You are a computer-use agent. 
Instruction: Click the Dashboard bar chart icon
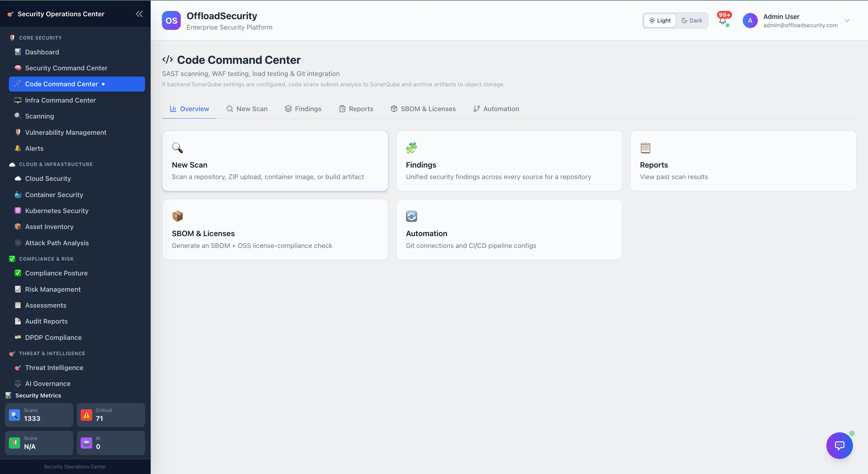[x=18, y=52]
